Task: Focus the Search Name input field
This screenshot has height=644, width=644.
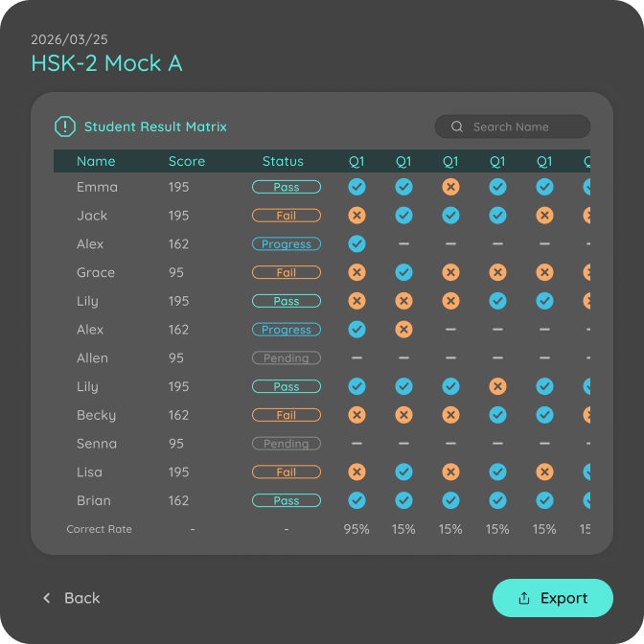Action: pos(512,126)
